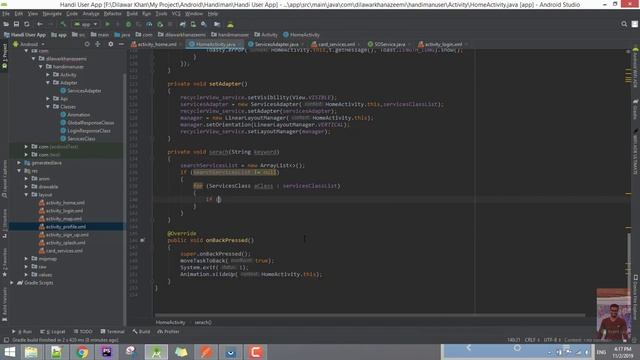Expand the drawable folder in tree
The height and width of the screenshot is (360, 640).
click(x=26, y=187)
